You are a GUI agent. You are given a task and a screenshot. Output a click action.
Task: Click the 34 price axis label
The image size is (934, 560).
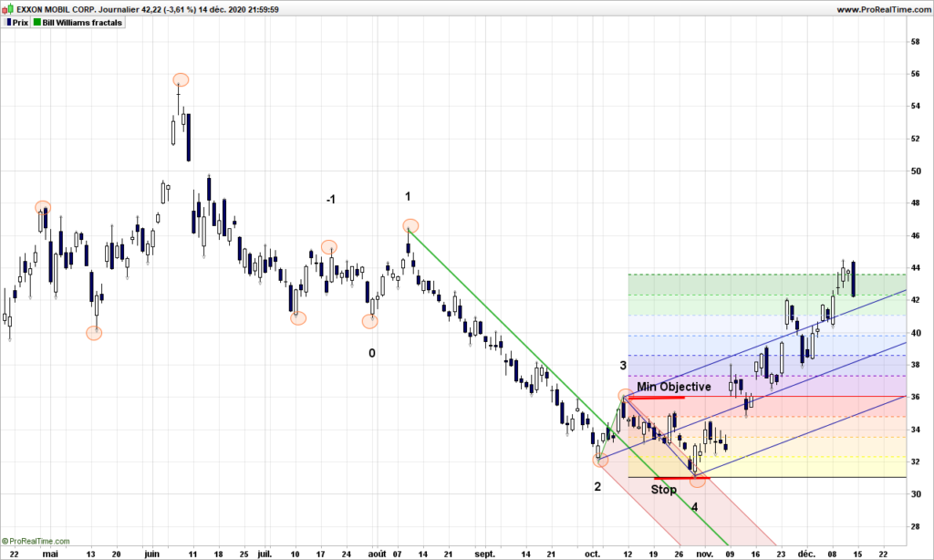(x=915, y=430)
